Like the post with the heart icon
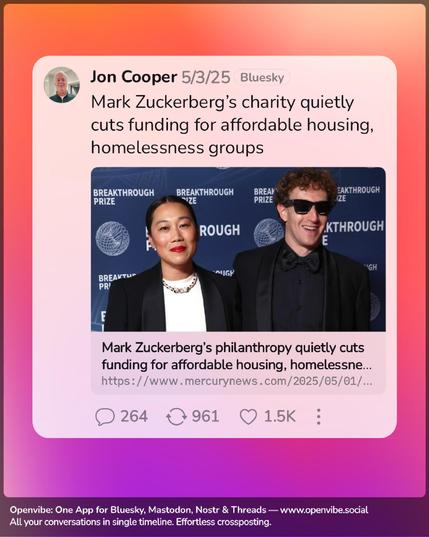Screen dimensions: 429x537 pos(248,417)
